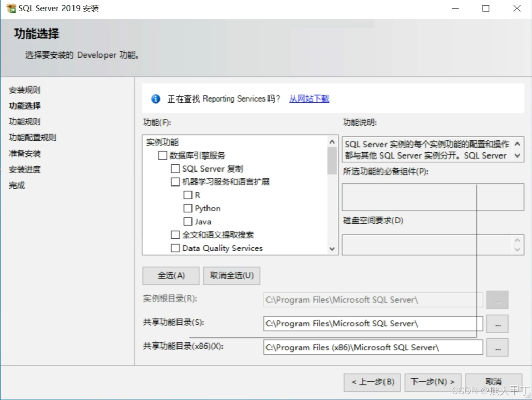The width and height of the screenshot is (532, 400).
Task: Enable Data Quality Services feature
Action: tap(175, 248)
